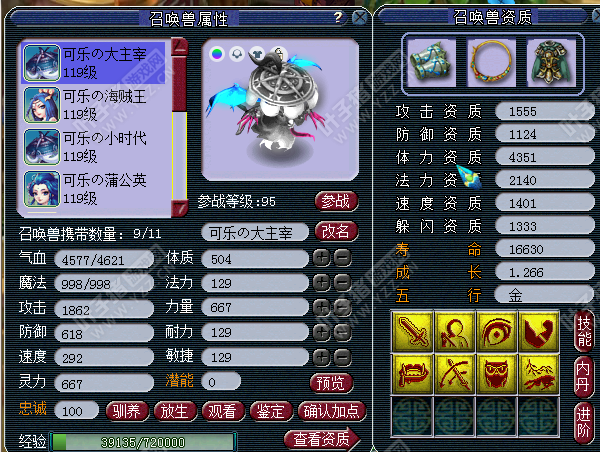Screen dimensions: 600x452
Task: Select the eye skill icon
Action: [496, 331]
